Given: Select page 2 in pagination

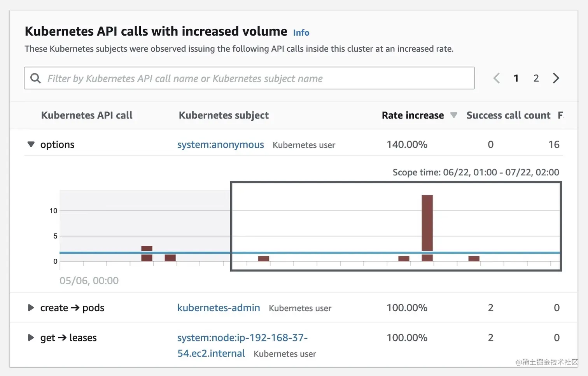Looking at the screenshot, I should click(x=536, y=78).
